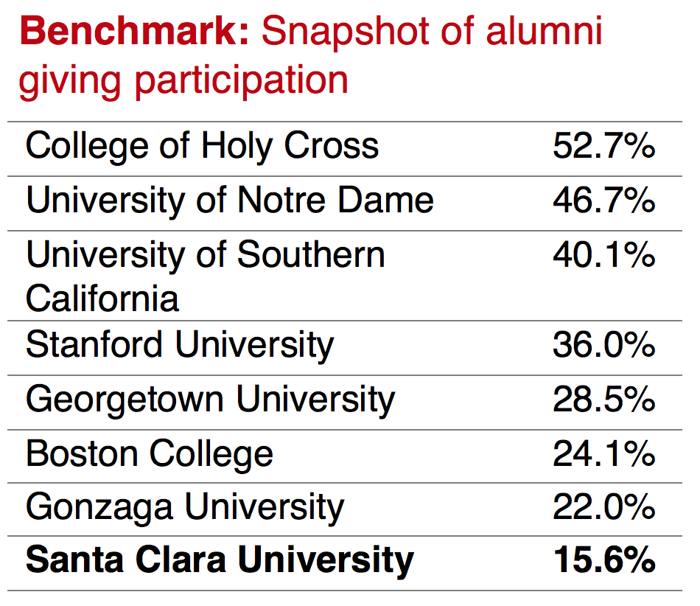The height and width of the screenshot is (606, 700).
Task: Click the bold 15.6% value
Action: (603, 561)
